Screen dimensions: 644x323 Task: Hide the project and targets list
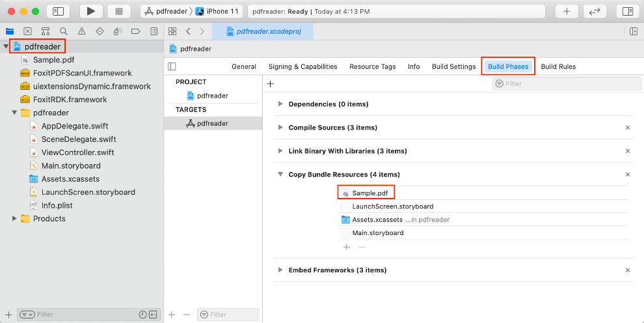pyautogui.click(x=172, y=66)
